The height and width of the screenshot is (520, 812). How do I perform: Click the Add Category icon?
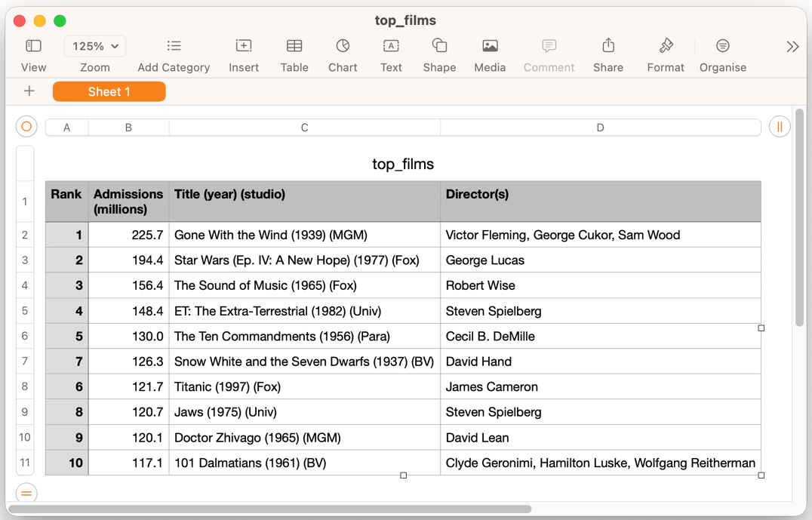174,46
